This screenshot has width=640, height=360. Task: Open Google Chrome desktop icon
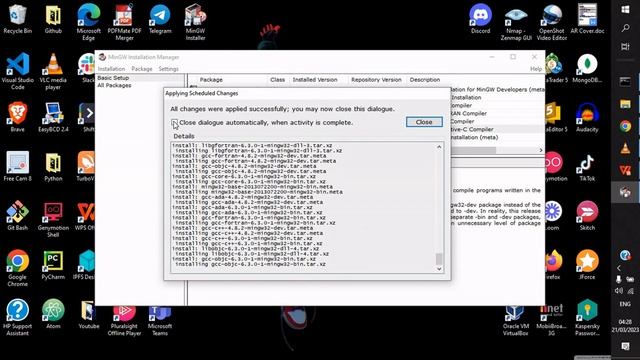[x=18, y=268]
